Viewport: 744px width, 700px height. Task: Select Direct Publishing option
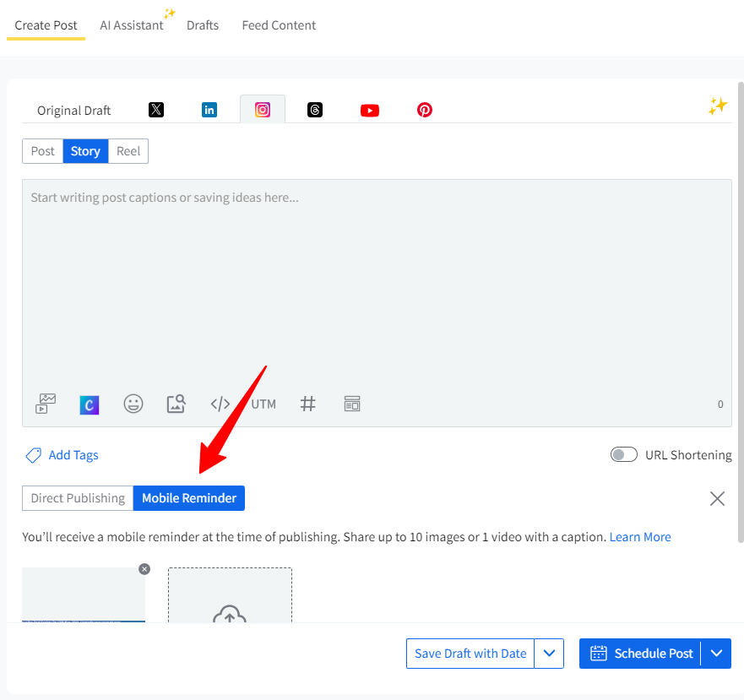(78, 498)
